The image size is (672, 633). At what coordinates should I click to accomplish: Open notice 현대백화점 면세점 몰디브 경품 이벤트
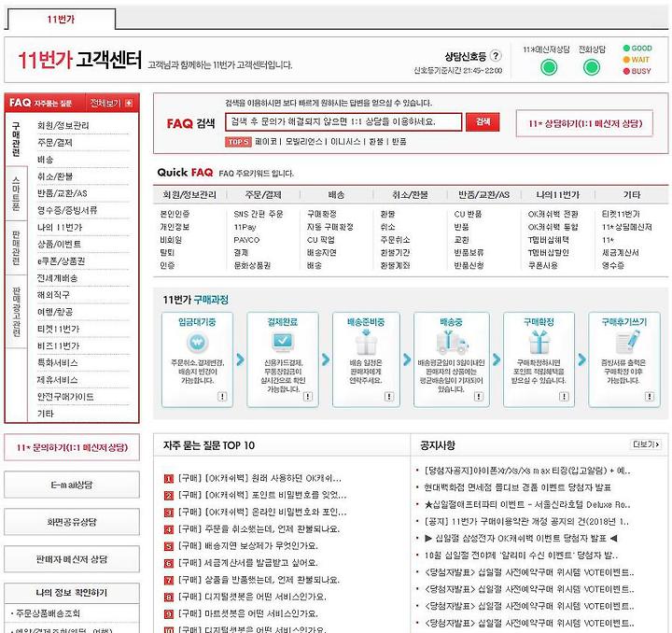(517, 487)
